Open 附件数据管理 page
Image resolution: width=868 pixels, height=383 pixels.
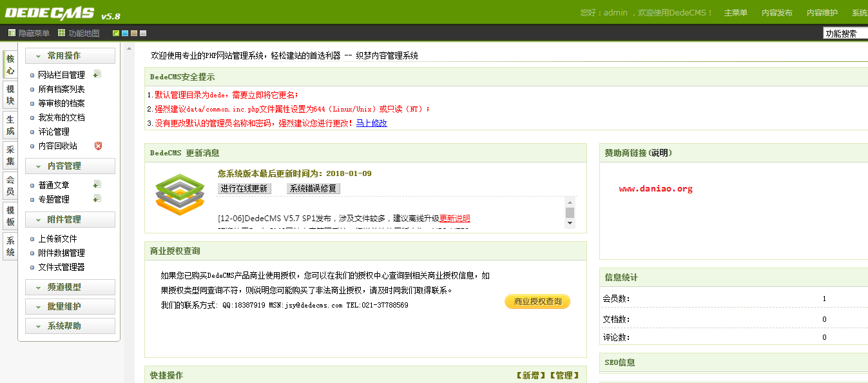61,253
